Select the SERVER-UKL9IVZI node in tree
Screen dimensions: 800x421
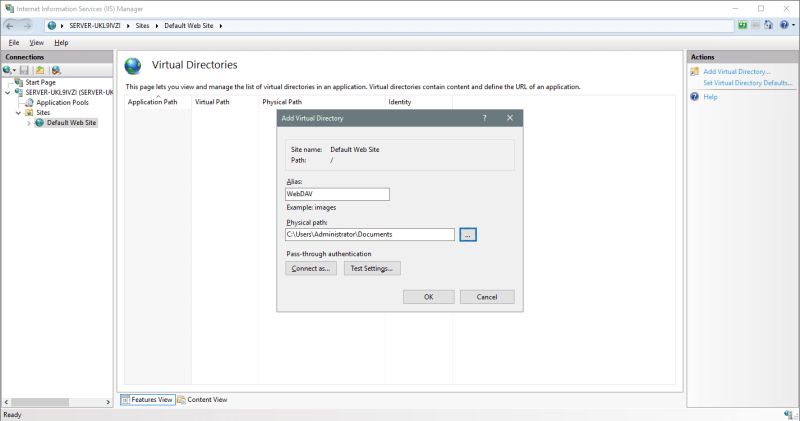(x=69, y=92)
